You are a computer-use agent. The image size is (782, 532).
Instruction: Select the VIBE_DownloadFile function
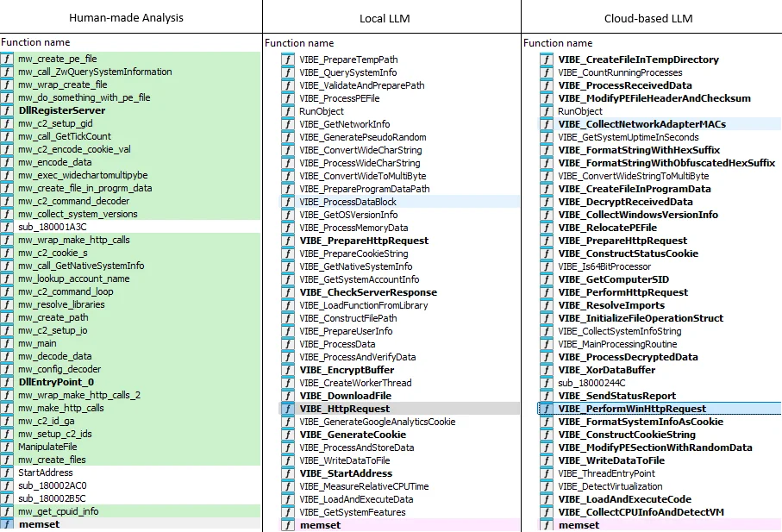pos(399,396)
